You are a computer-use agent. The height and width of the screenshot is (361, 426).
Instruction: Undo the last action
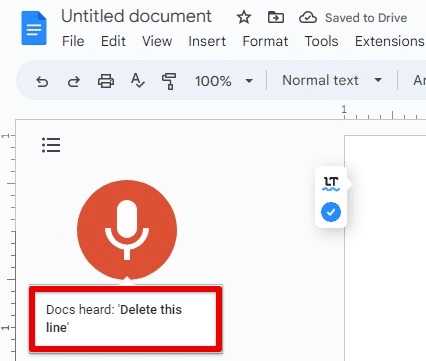click(x=42, y=81)
